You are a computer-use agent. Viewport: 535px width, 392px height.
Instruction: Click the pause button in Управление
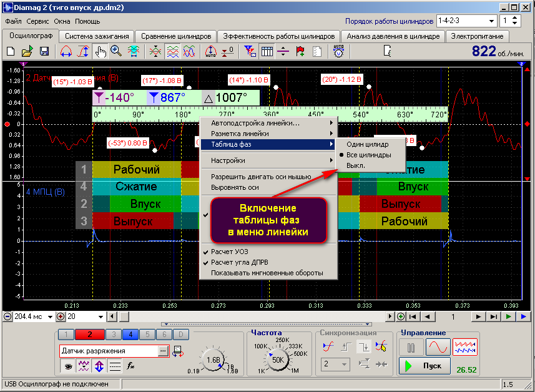coord(411,348)
